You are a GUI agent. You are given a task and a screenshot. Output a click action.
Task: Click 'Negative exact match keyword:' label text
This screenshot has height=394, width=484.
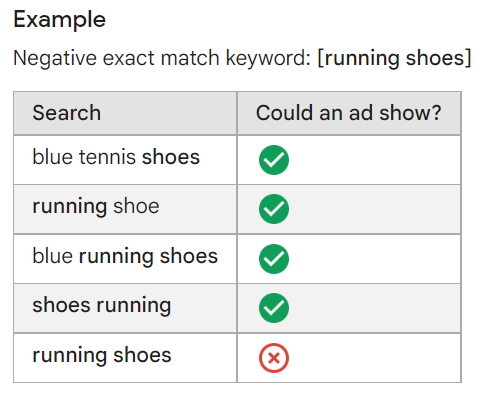pyautogui.click(x=162, y=58)
